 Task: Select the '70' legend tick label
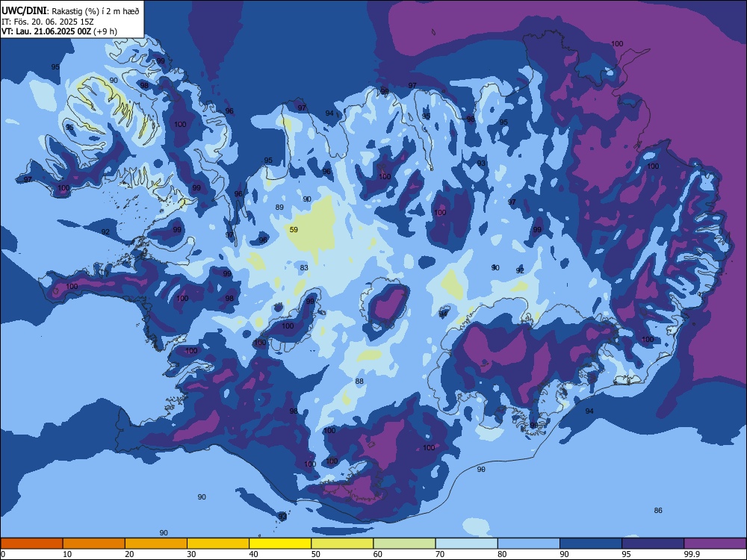440,554
